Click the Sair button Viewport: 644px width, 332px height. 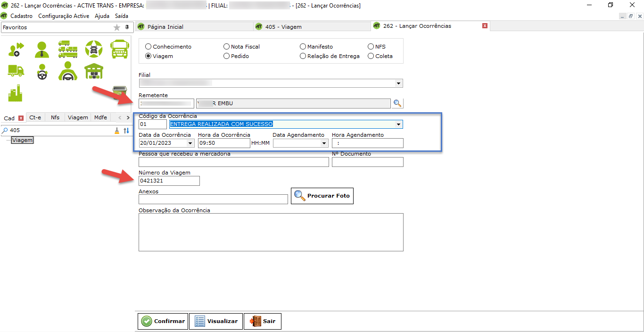point(263,321)
